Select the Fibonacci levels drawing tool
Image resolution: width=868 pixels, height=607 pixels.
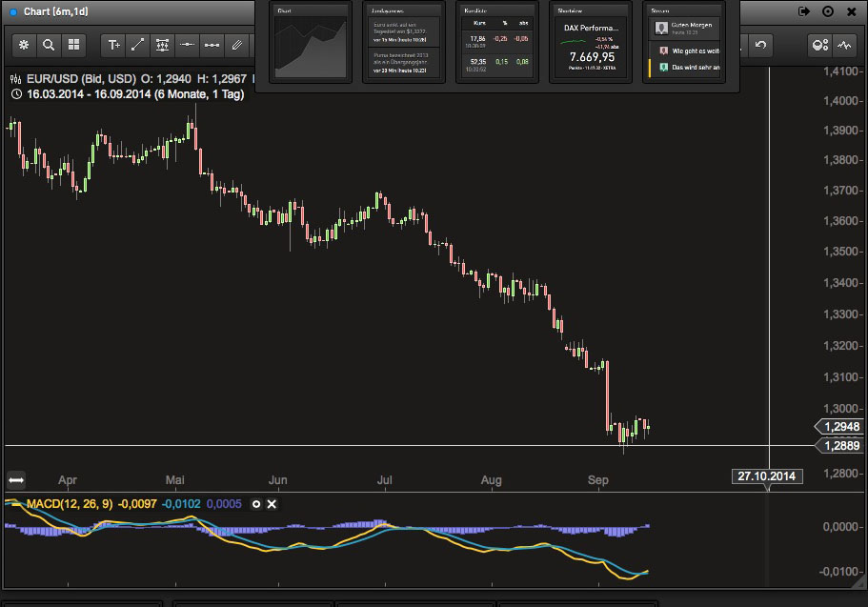tap(162, 45)
